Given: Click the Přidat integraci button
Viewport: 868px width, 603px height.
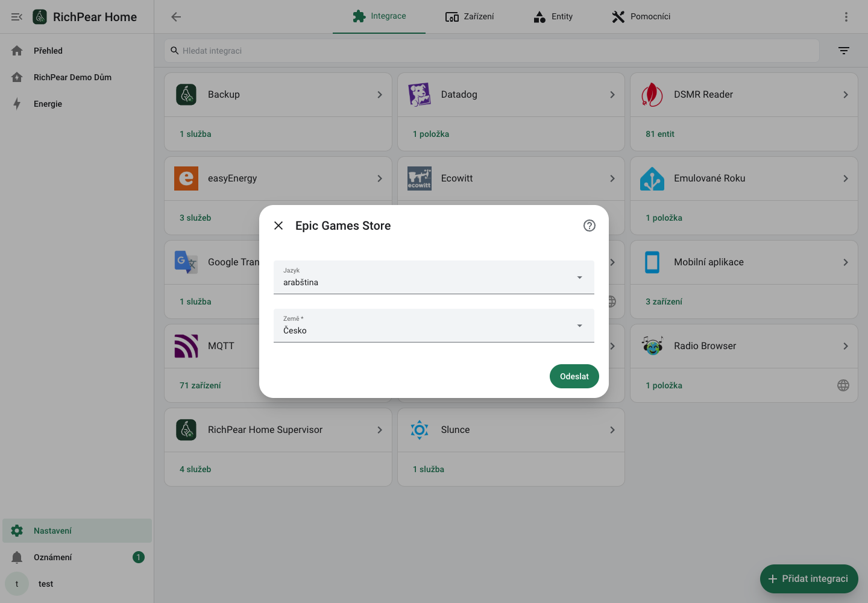Looking at the screenshot, I should (809, 579).
